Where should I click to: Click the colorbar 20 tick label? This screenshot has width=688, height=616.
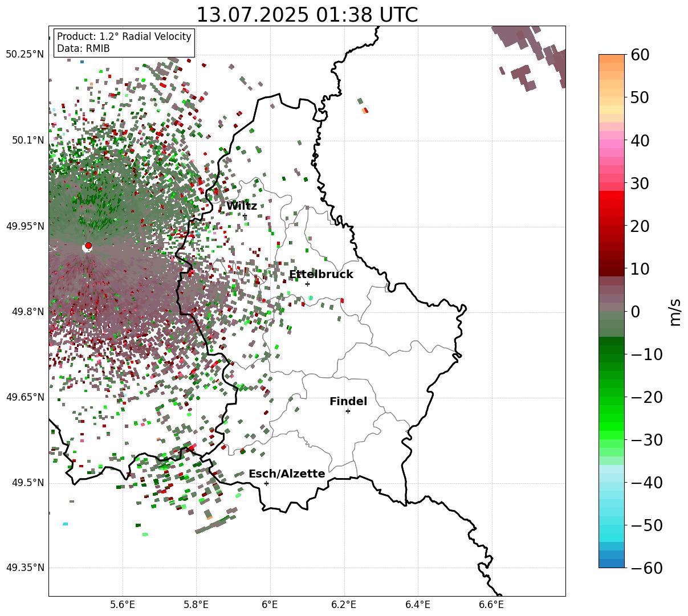640,226
